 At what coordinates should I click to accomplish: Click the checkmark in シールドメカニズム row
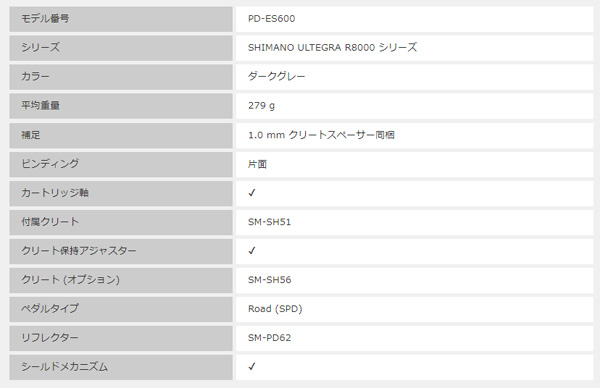(252, 367)
